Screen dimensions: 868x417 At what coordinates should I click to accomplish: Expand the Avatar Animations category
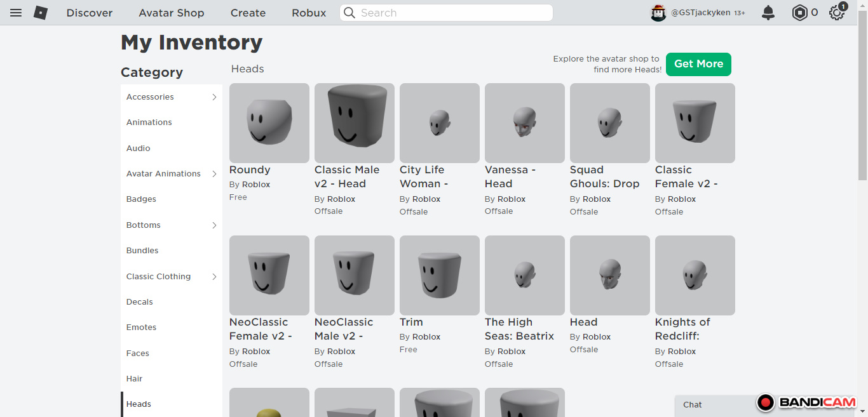point(214,174)
